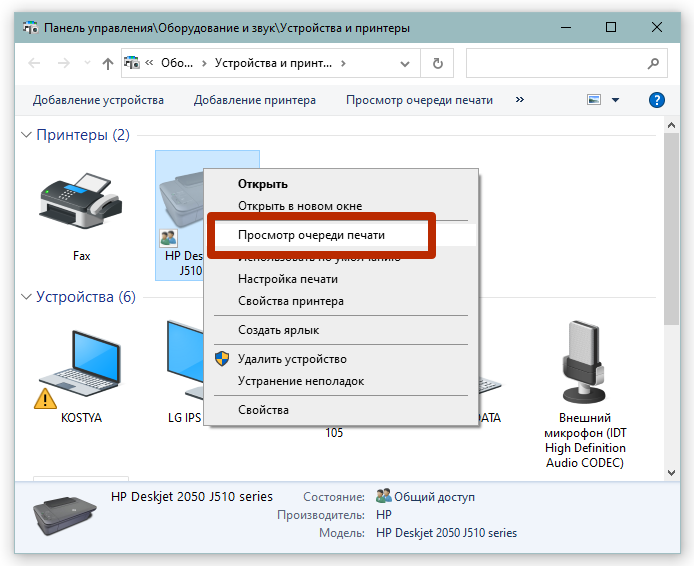Click the Внешний микрофон label text
This screenshot has width=694, height=566.
[585, 440]
